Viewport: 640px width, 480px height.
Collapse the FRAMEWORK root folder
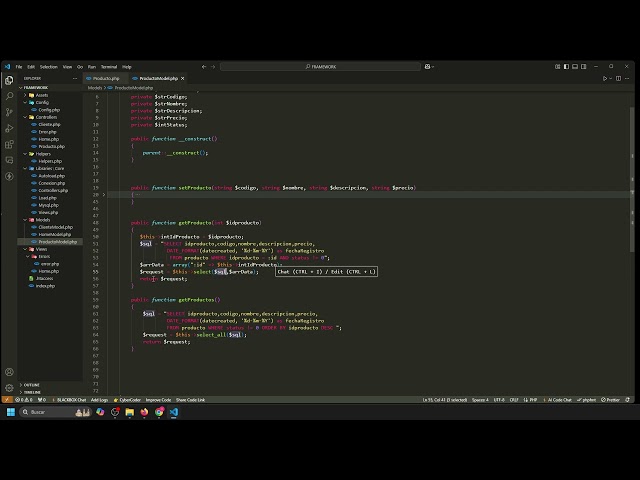(21, 88)
